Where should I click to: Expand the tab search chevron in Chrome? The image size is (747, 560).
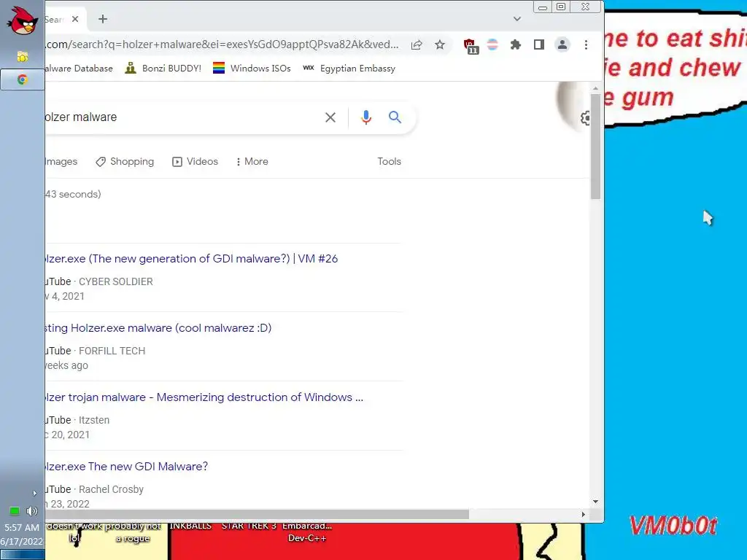(x=517, y=19)
